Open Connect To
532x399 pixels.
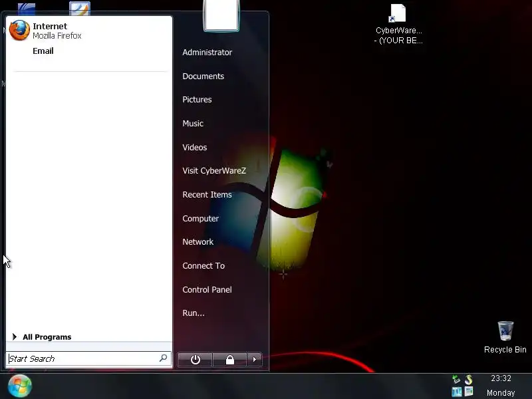(x=203, y=265)
